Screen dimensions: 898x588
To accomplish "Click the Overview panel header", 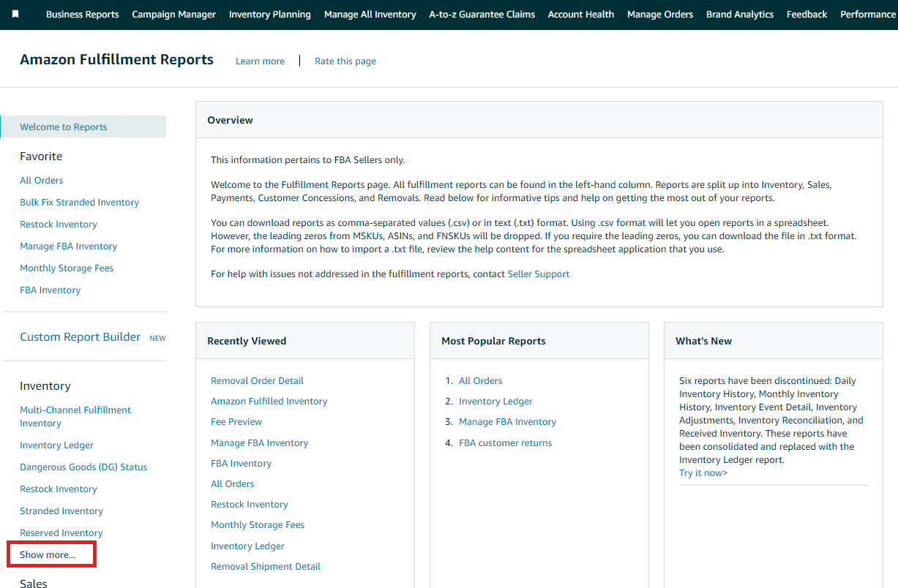I will point(539,120).
